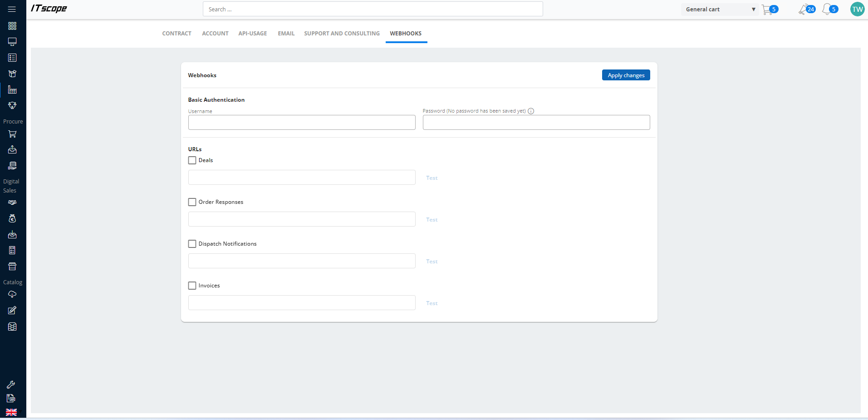
Task: Click the password info icon
Action: click(531, 111)
